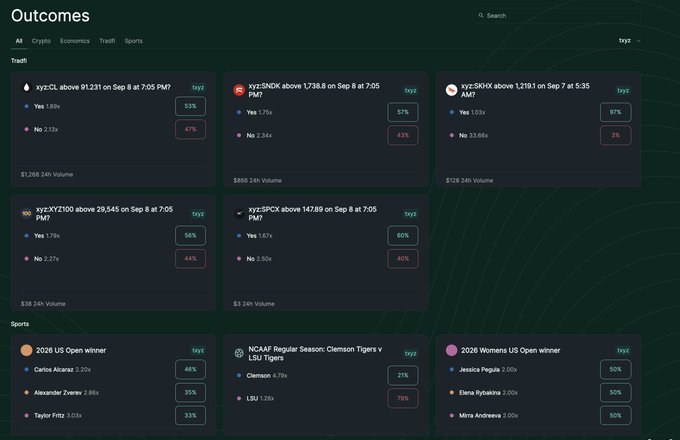Open the txyz filter dropdown

630,40
